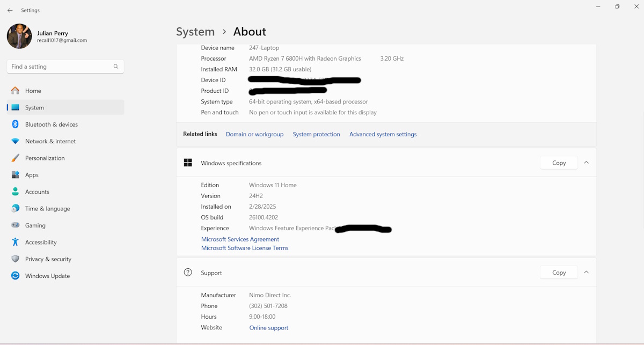This screenshot has height=345, width=644.
Task: Select the System monitor icon in sidebar
Action: tap(15, 107)
